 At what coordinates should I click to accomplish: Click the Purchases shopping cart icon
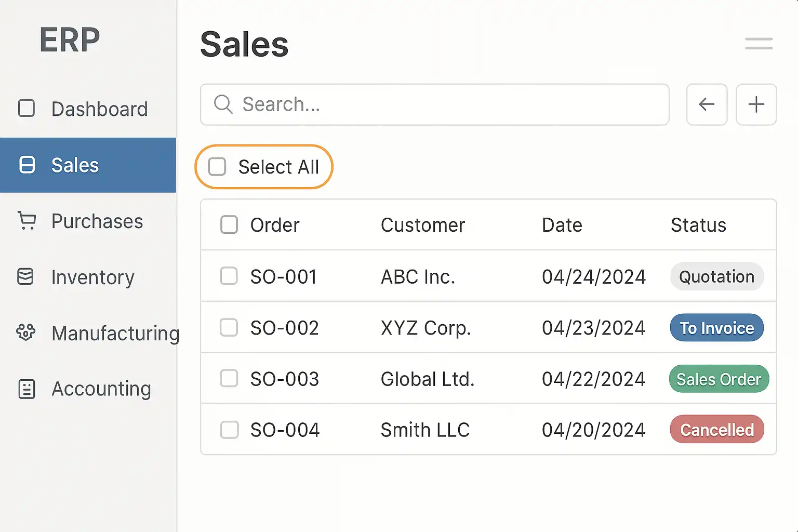click(x=26, y=220)
